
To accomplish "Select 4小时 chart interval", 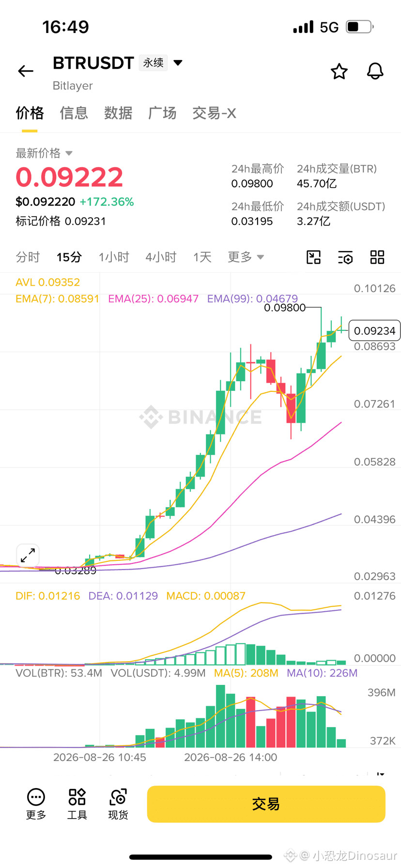I will pyautogui.click(x=161, y=257).
